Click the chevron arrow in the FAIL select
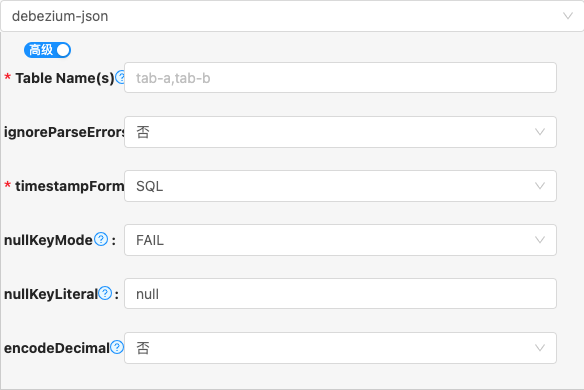 (540, 240)
